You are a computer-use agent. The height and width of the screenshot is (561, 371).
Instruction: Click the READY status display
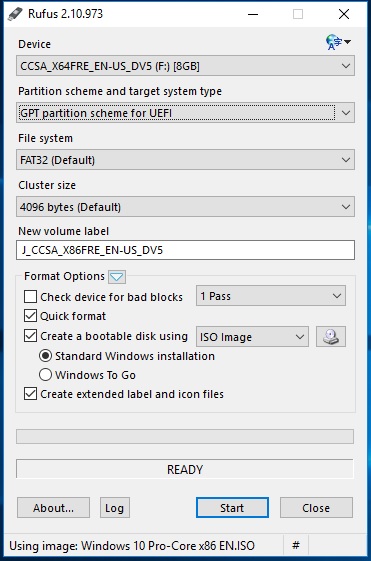185,469
